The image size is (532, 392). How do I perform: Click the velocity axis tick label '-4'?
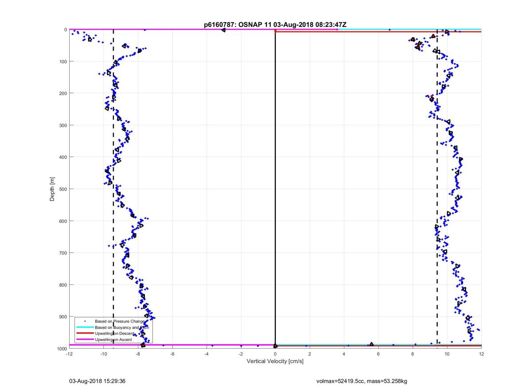click(207, 354)
